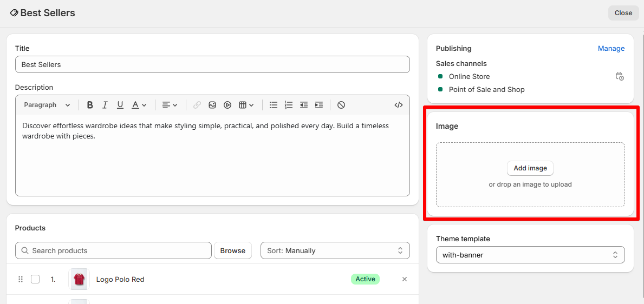Click the Add image button
The image size is (644, 304).
pyautogui.click(x=530, y=168)
